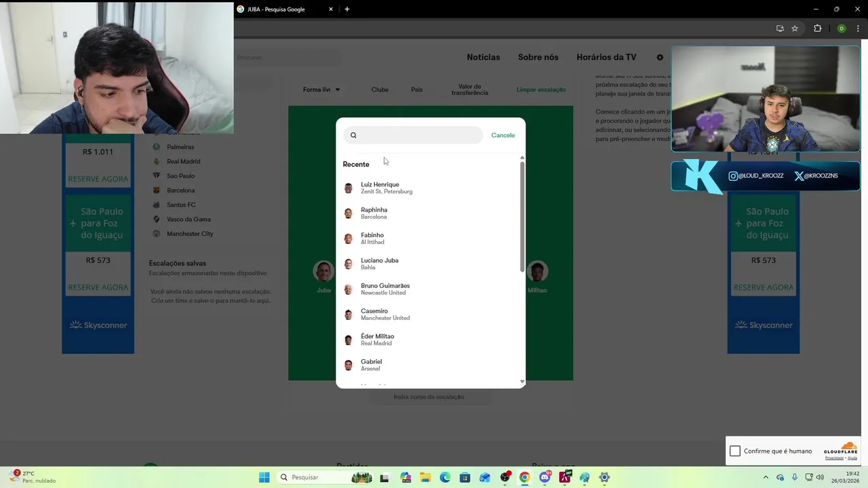Image resolution: width=868 pixels, height=488 pixels.
Task: Expand the Forma livre formation dropdown
Action: coord(321,89)
